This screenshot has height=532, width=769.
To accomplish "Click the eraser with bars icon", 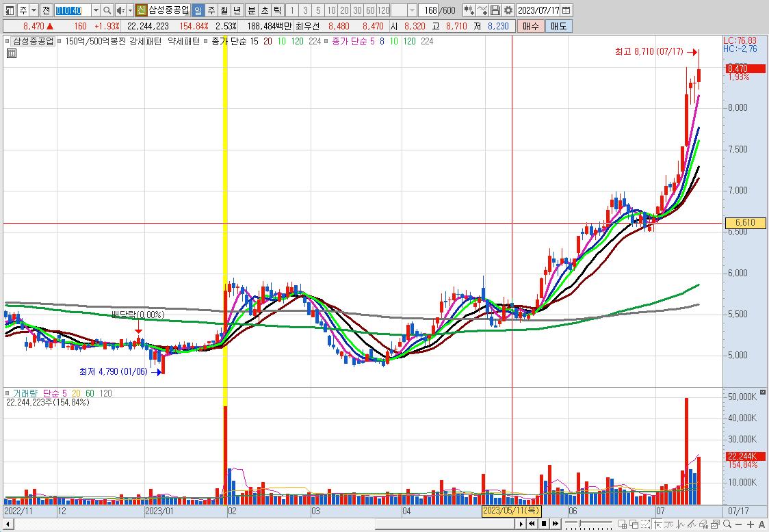I will click(703, 524).
